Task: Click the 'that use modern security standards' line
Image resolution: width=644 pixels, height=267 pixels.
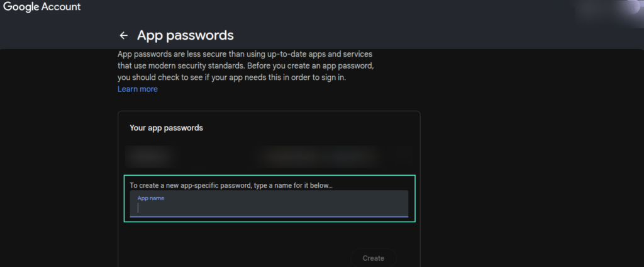Action: 248,66
